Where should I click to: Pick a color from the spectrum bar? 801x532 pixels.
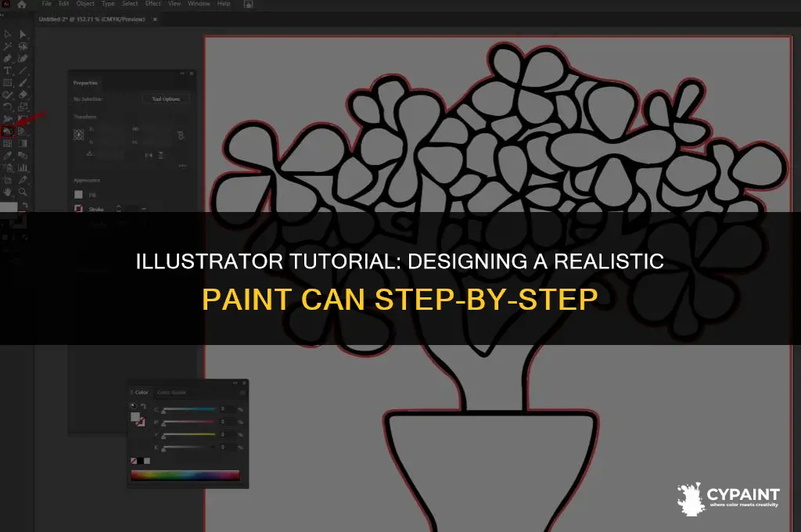[185, 475]
